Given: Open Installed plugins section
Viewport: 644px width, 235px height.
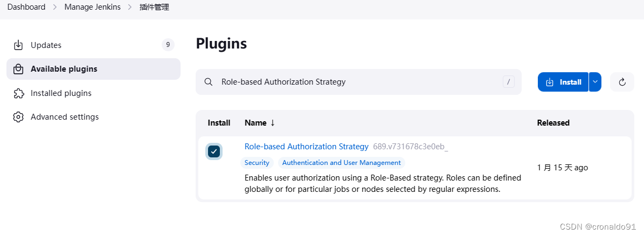Looking at the screenshot, I should [x=94, y=93].
